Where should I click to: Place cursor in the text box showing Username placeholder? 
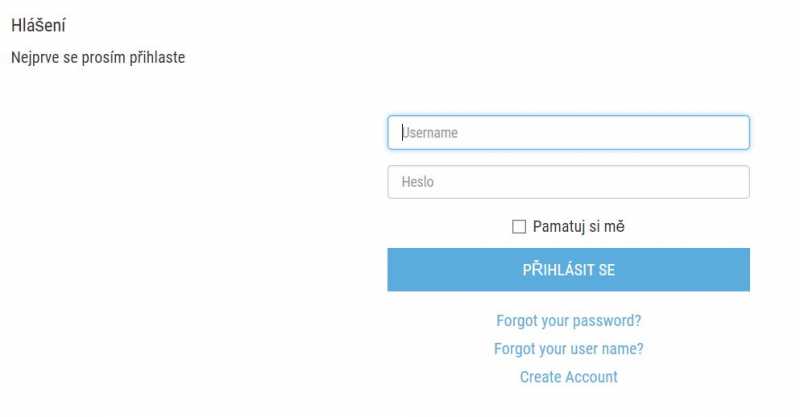coord(568,133)
